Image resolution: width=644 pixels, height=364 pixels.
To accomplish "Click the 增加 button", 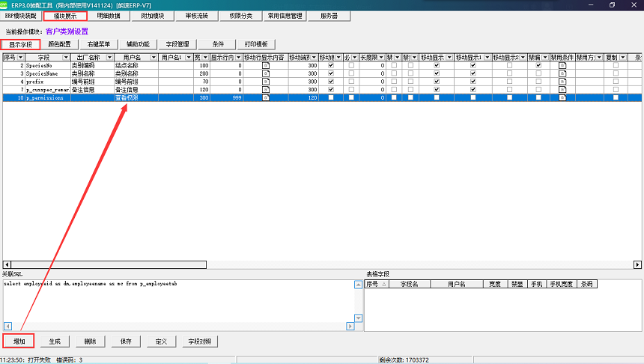I will (19, 342).
